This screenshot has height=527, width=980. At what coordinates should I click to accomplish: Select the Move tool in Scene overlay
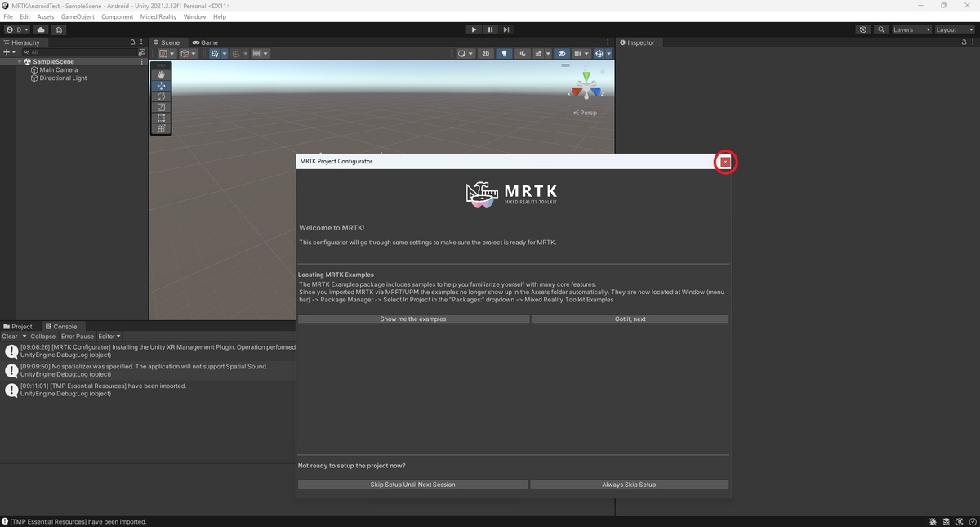click(161, 86)
